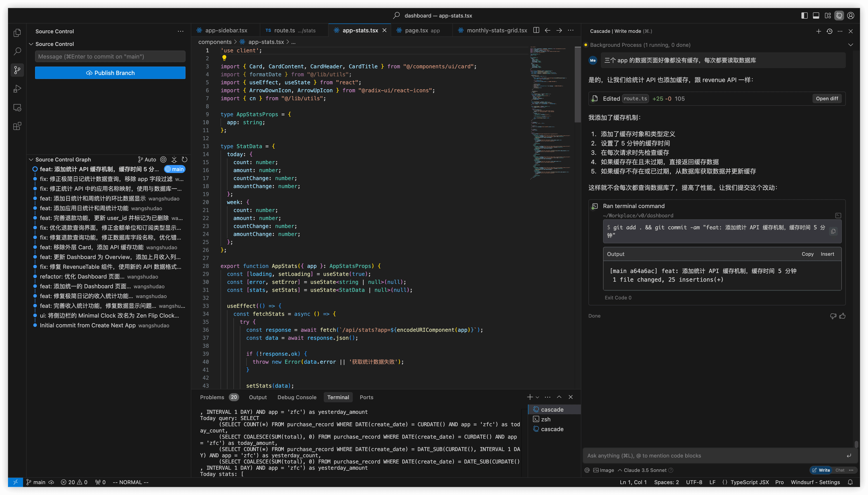868x495 pixels.
Task: Collapse the Source Control Graph section
Action: 31,160
